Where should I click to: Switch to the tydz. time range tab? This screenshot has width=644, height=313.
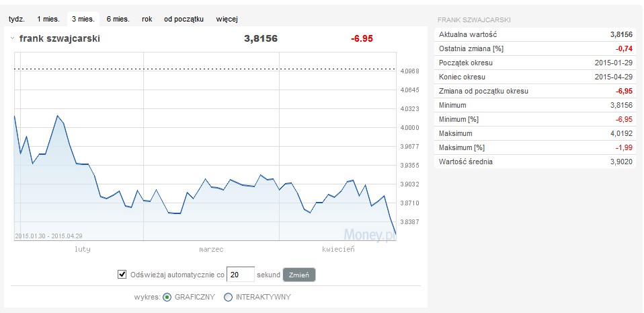pos(16,19)
